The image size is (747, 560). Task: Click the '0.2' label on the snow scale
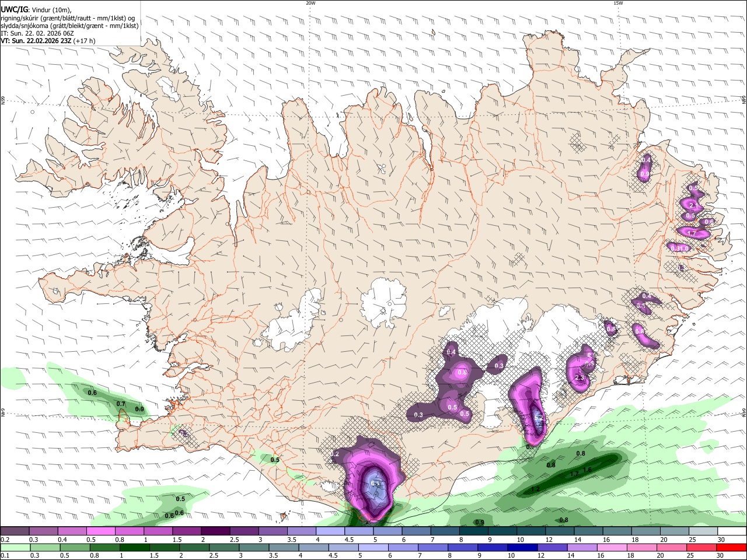pyautogui.click(x=5, y=540)
